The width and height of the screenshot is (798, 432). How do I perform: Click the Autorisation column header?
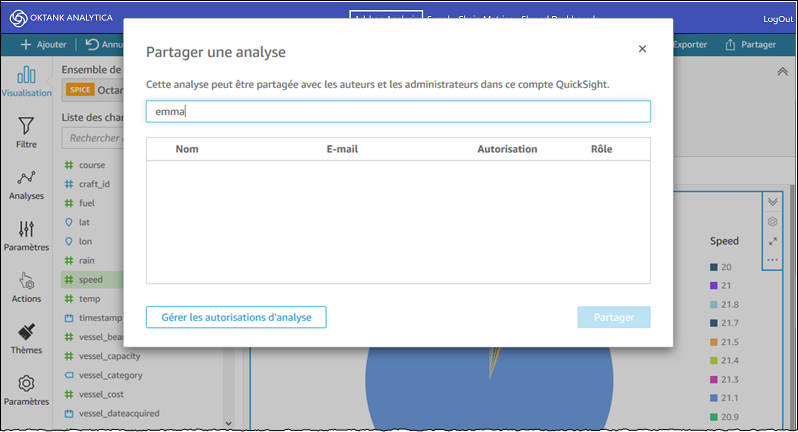[x=507, y=149]
